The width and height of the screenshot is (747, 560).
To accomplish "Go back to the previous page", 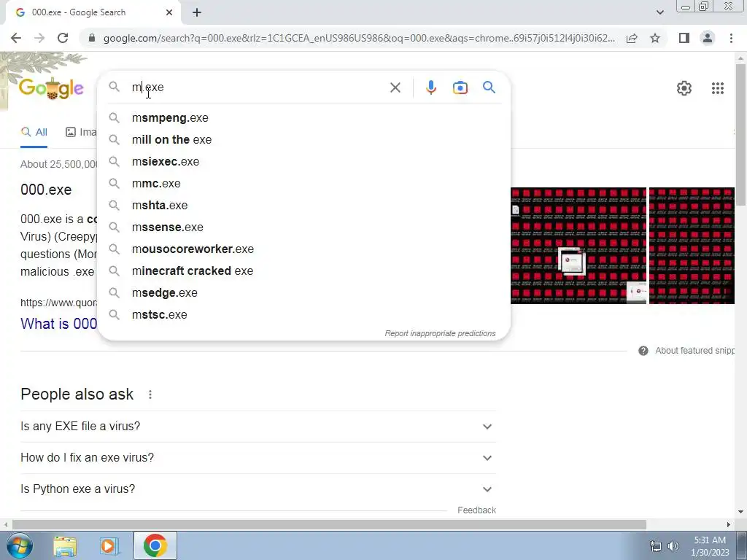I will [16, 38].
